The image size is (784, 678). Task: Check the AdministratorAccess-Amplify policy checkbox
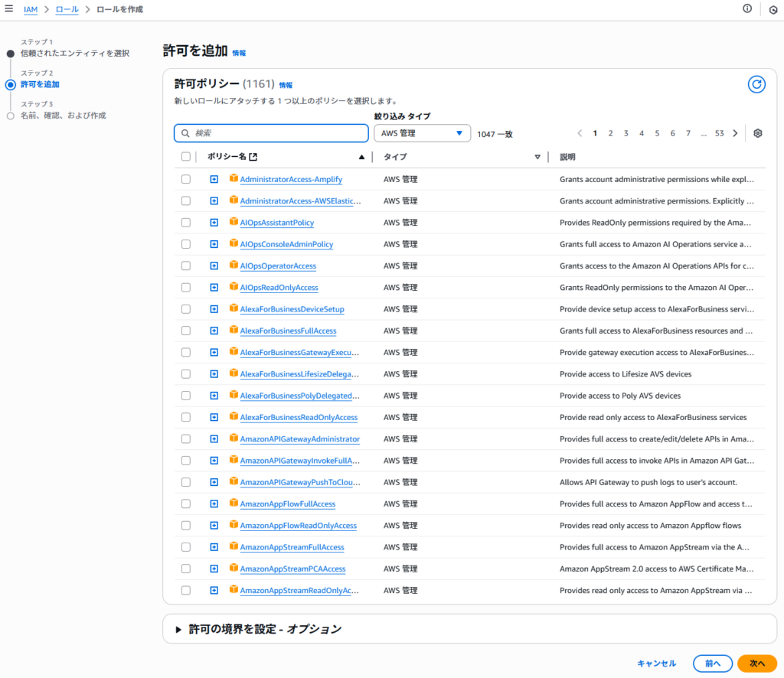[186, 179]
